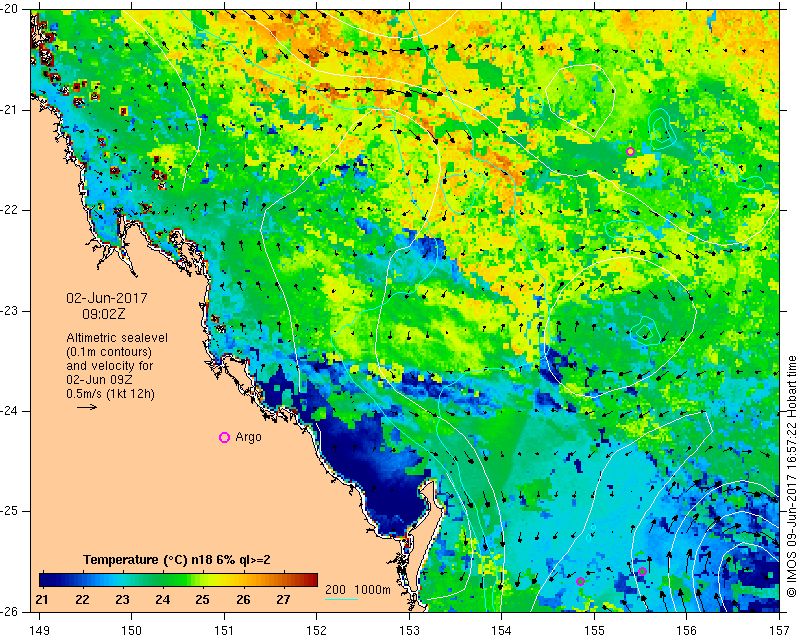Image resolution: width=800 pixels, height=640 pixels.
Task: Click Argo float marker near 154.85E 25.7S
Action: coord(580,581)
